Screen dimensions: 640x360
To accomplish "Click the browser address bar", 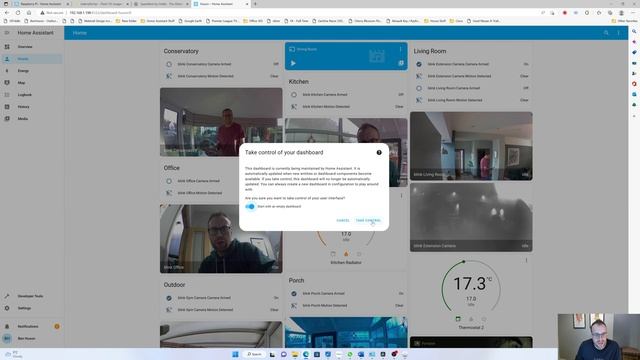I will (x=286, y=13).
